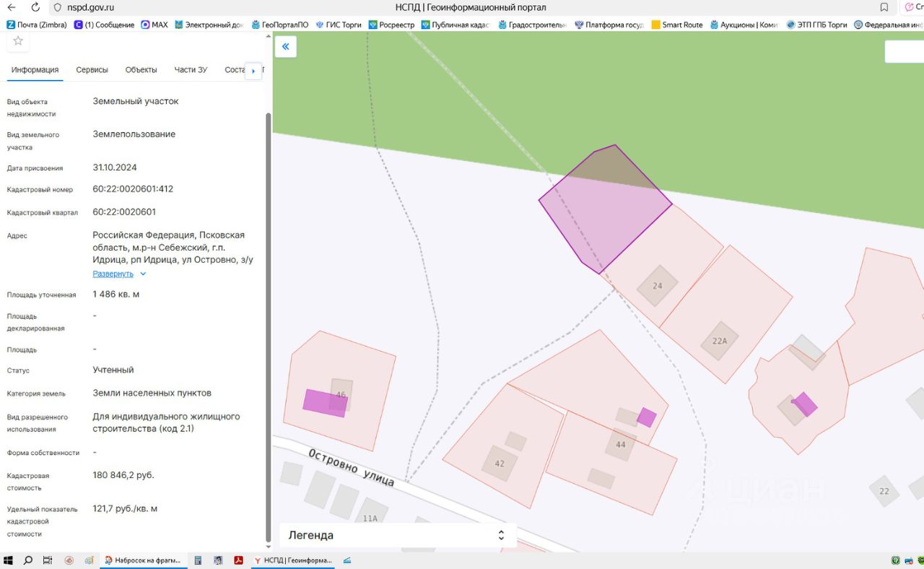Open the calculator app on the taskbar
Screen dimensions: 924x569
pyautogui.click(x=198, y=560)
